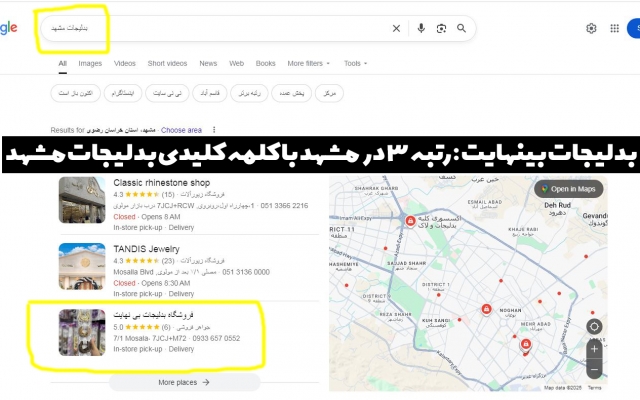Center map using the location target icon
Screen dimensions: 640x400
coord(595,326)
